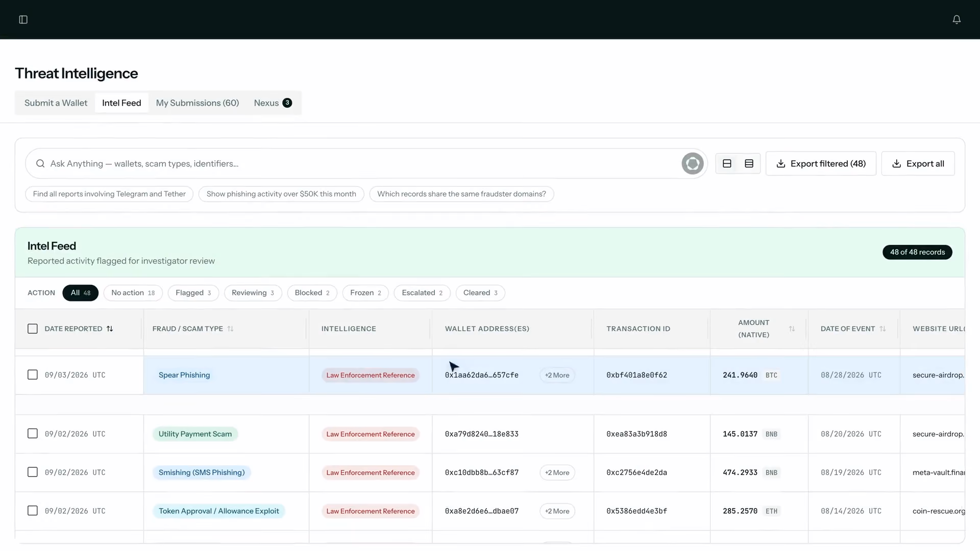This screenshot has width=980, height=551.
Task: Use suggestion phishing activity over $50K
Action: pyautogui.click(x=281, y=194)
